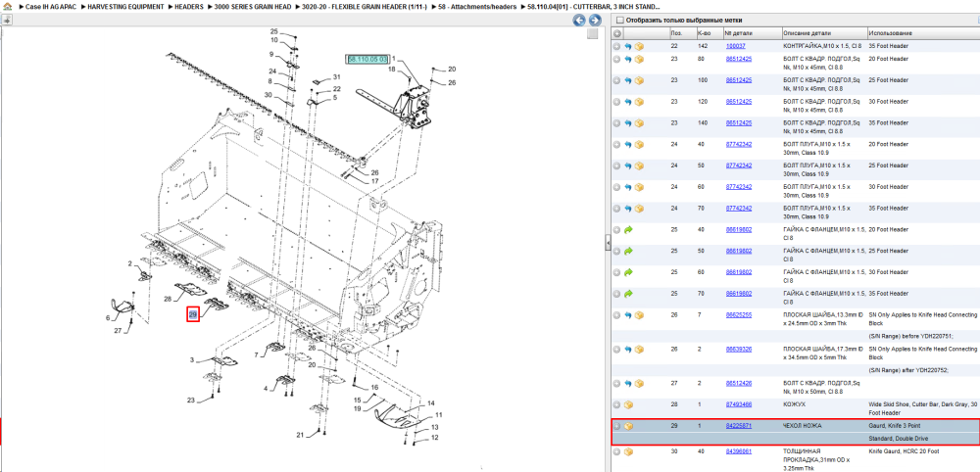Click the blue arrow for part 180037
This screenshot has height=472, width=980.
[628, 46]
